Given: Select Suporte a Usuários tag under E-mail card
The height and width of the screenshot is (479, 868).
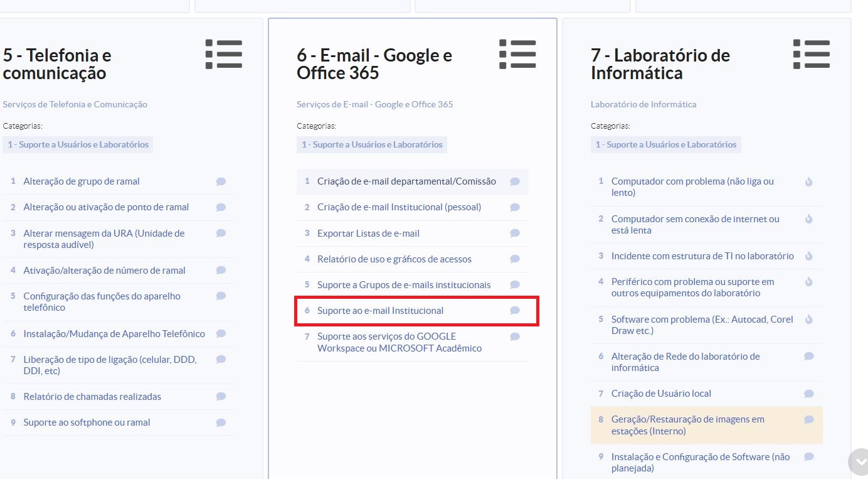Looking at the screenshot, I should [x=372, y=144].
